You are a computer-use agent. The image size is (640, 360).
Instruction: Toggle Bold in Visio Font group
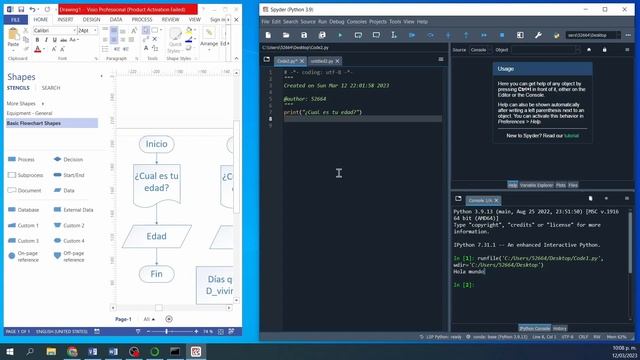[37, 40]
